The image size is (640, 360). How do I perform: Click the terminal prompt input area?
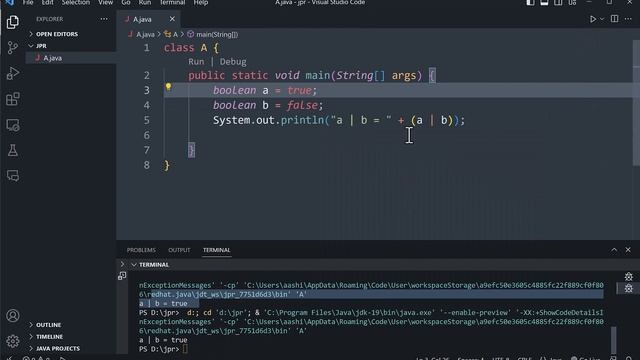tap(185, 349)
